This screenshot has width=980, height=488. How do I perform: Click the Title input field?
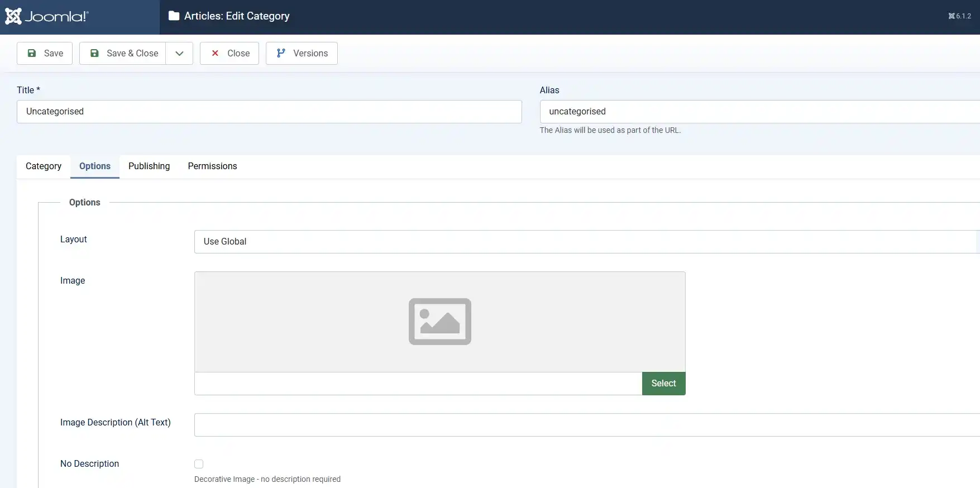click(269, 112)
